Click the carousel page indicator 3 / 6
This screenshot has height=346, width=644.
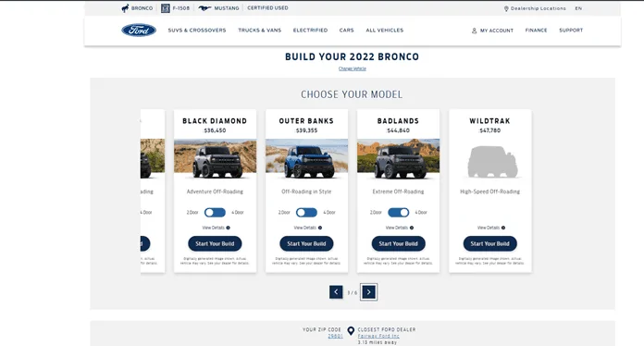pyautogui.click(x=352, y=292)
